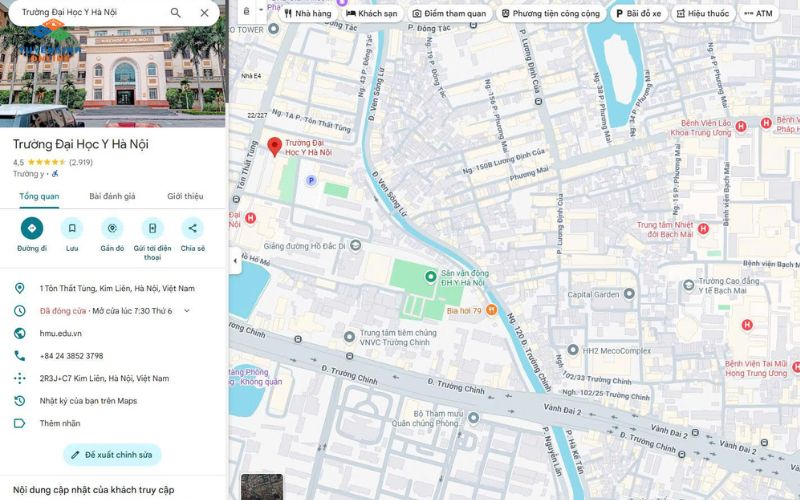This screenshot has width=800, height=500.
Task: Click Gửi tới điện thoại icon
Action: point(153,229)
